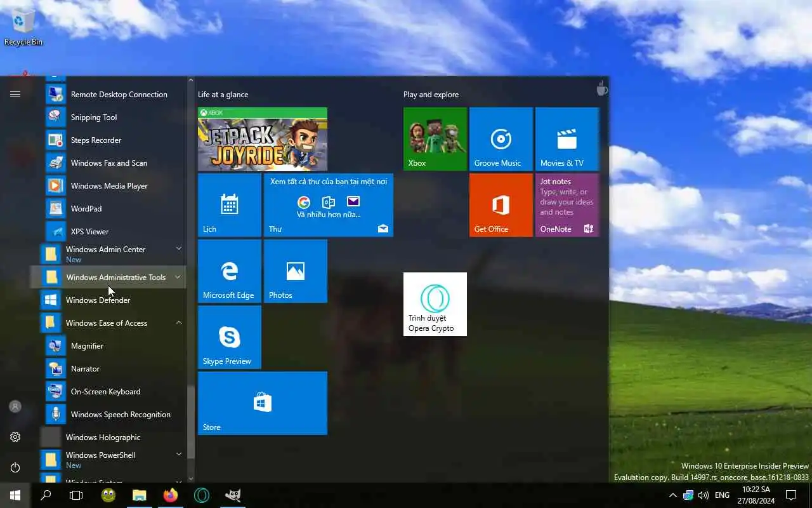Image resolution: width=812 pixels, height=508 pixels.
Task: Launch the Microsoft Edge tile
Action: tap(230, 271)
